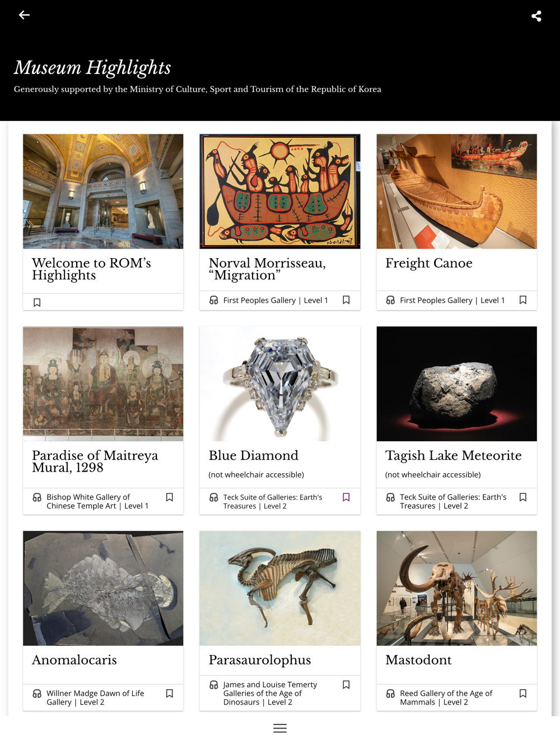560x747 pixels.
Task: Tap headphones icon on Tagish Lake Meteorite
Action: (x=390, y=497)
